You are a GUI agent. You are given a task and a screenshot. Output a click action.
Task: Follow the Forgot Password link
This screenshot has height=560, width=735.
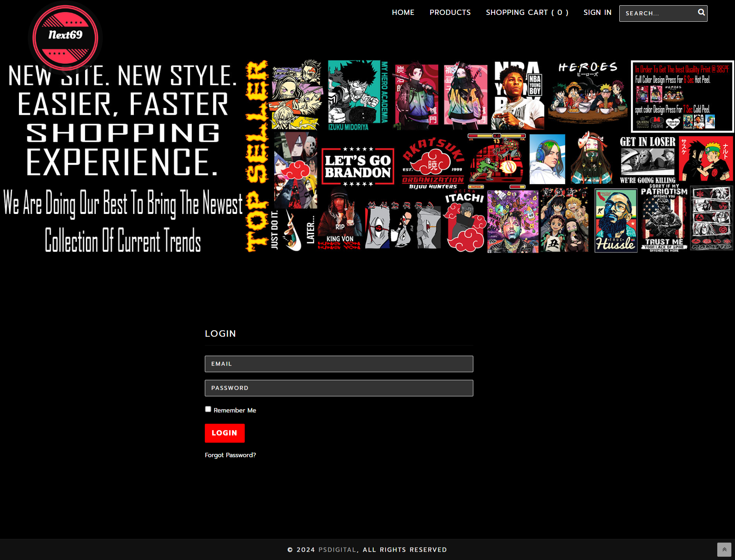(x=230, y=455)
